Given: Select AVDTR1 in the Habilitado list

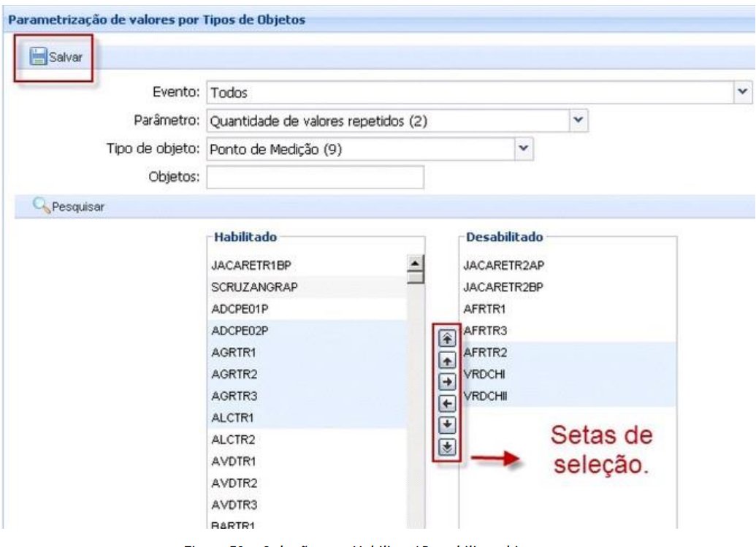Looking at the screenshot, I should 226,462.
